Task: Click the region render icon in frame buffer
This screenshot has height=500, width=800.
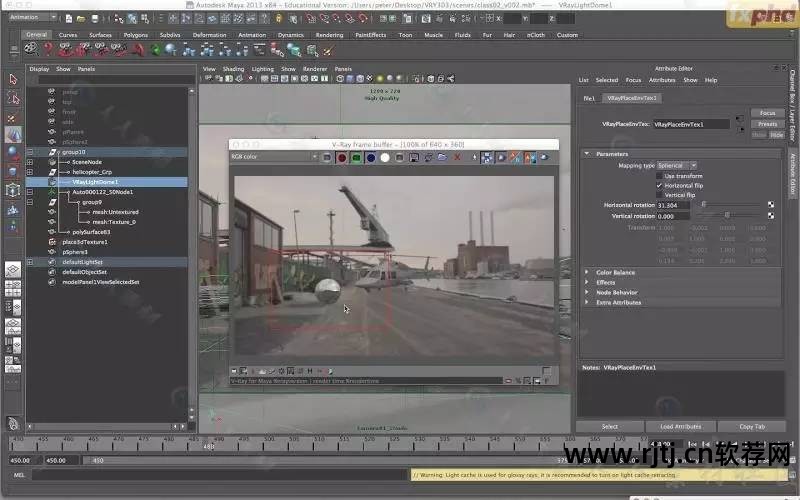Action: tap(487, 158)
